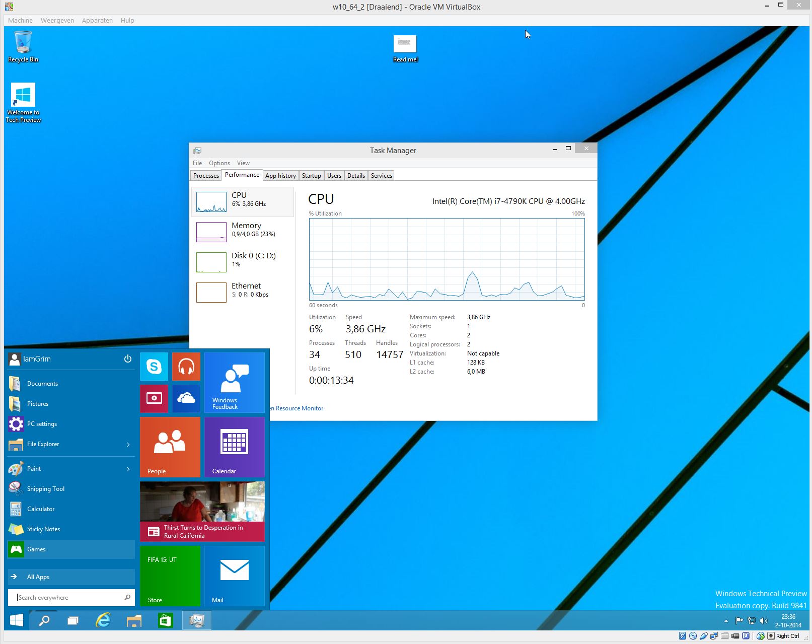Launch Snipping Tool from Start menu
Viewport: 812px width, 644px height.
pos(71,489)
